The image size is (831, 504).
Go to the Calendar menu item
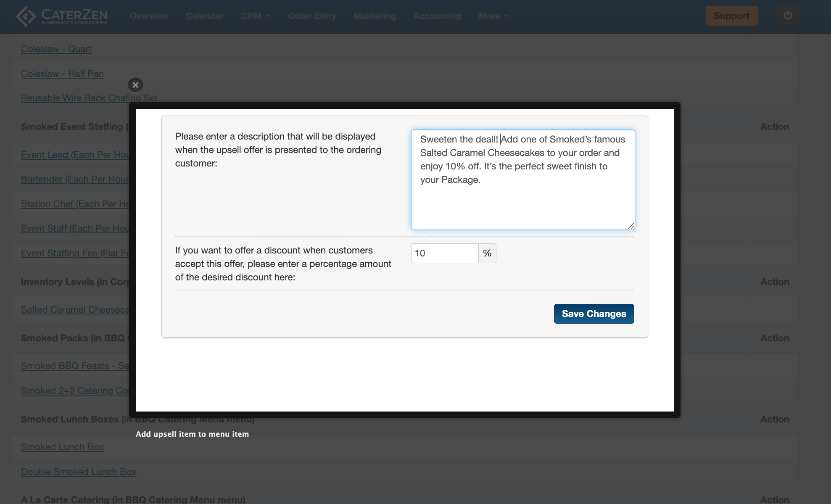coord(205,16)
